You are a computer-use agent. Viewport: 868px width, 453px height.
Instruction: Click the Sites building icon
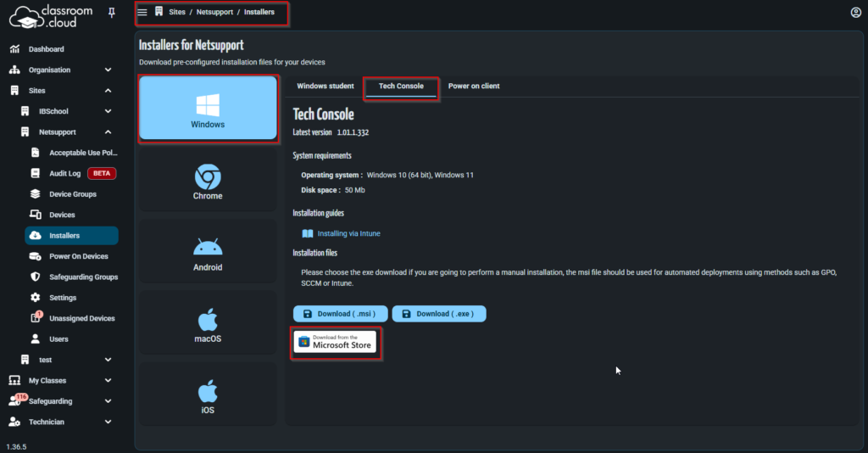[15, 90]
